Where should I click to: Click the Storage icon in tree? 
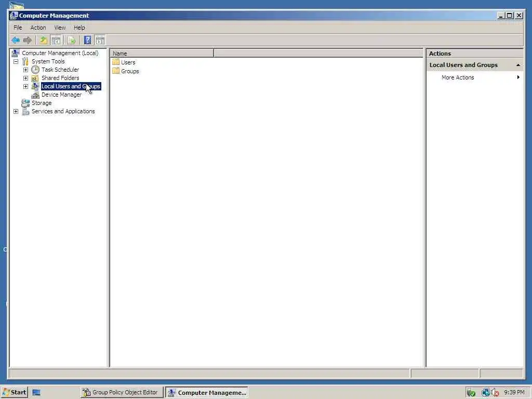pos(25,103)
